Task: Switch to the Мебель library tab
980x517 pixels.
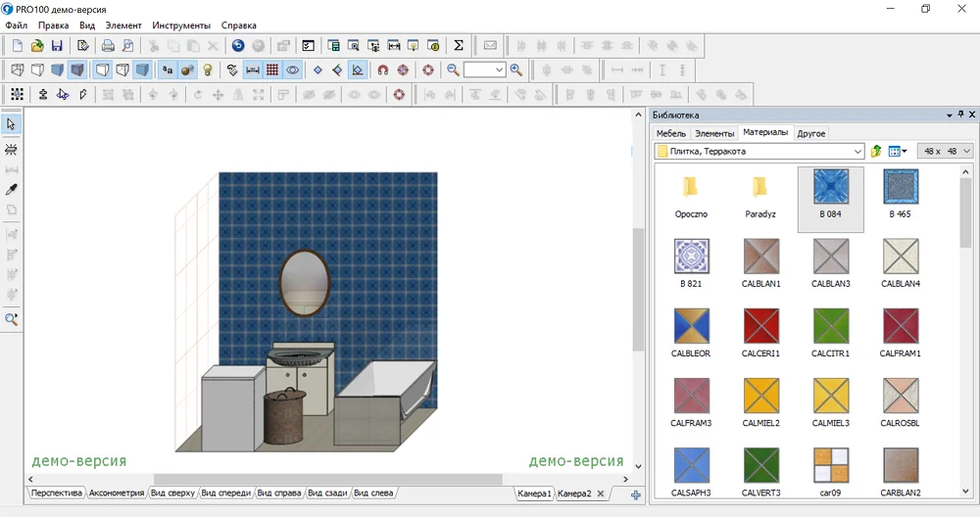Action: [x=671, y=133]
